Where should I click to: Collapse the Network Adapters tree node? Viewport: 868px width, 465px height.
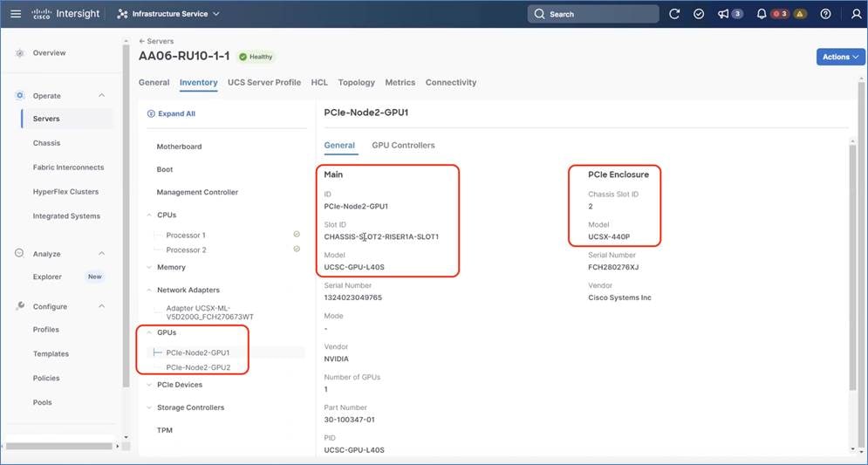tap(149, 290)
